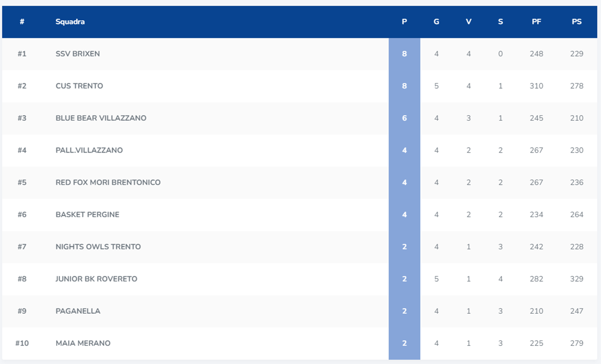The height and width of the screenshot is (364, 601).
Task: Click the P points column header
Action: (404, 22)
